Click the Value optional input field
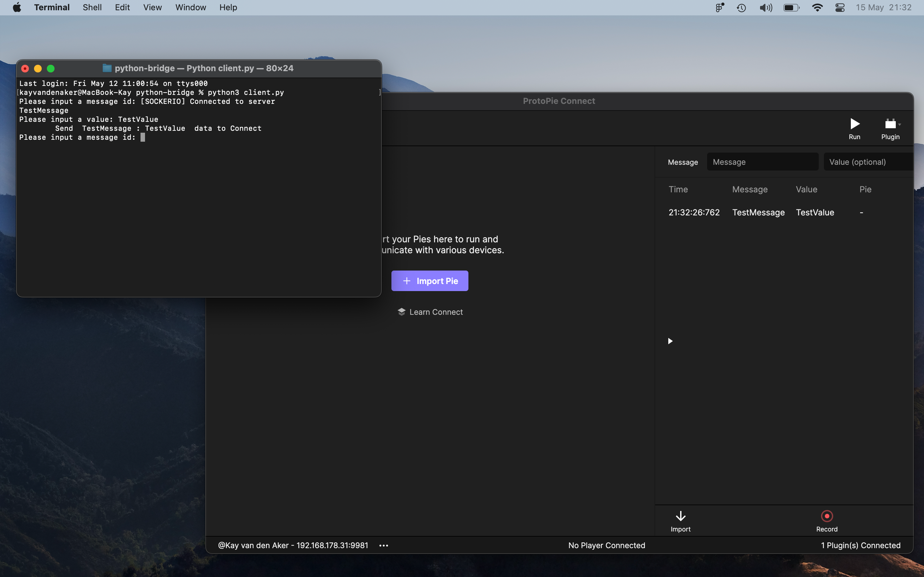Screen dimensions: 924x577 [868, 162]
